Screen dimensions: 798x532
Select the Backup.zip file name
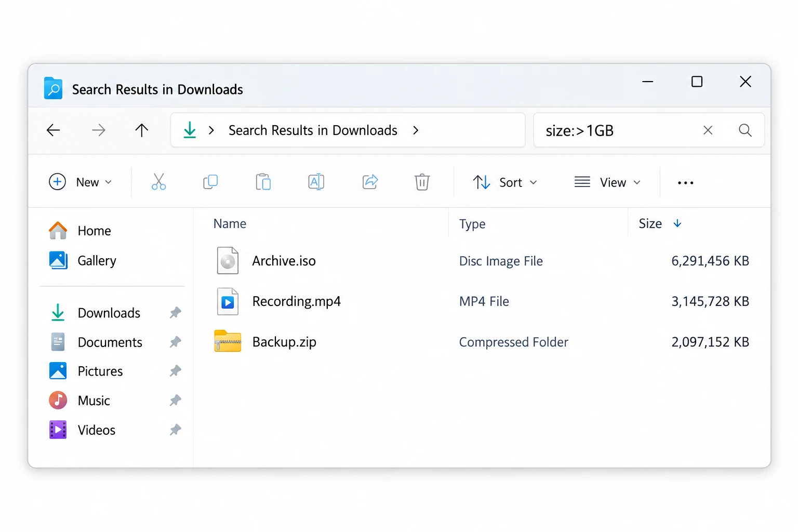(284, 342)
